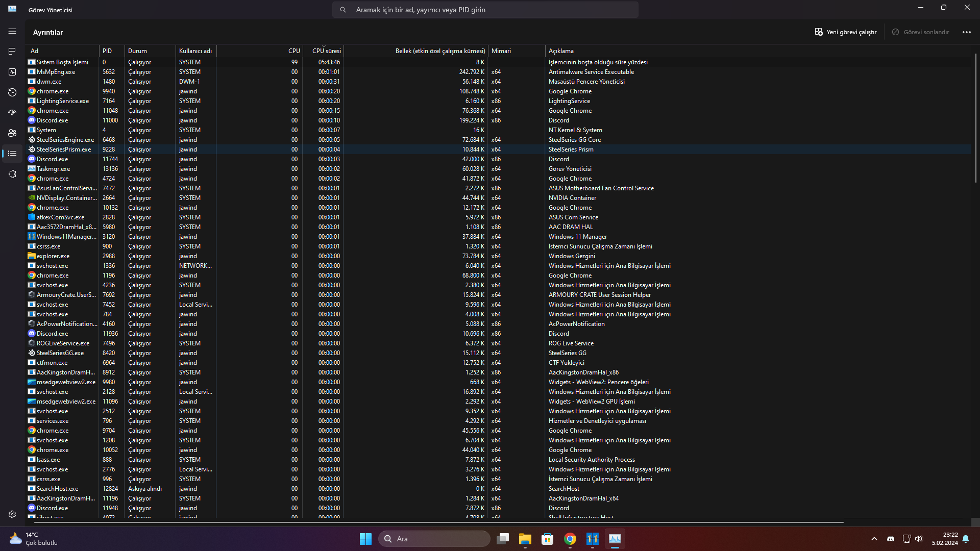The image size is (980, 551).
Task: Select the dwm.exe process
Action: point(498,82)
